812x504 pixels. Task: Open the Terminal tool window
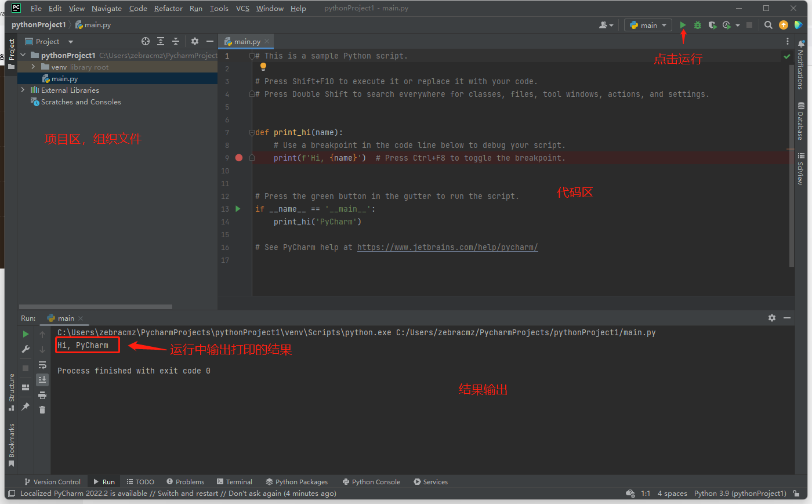tap(234, 482)
